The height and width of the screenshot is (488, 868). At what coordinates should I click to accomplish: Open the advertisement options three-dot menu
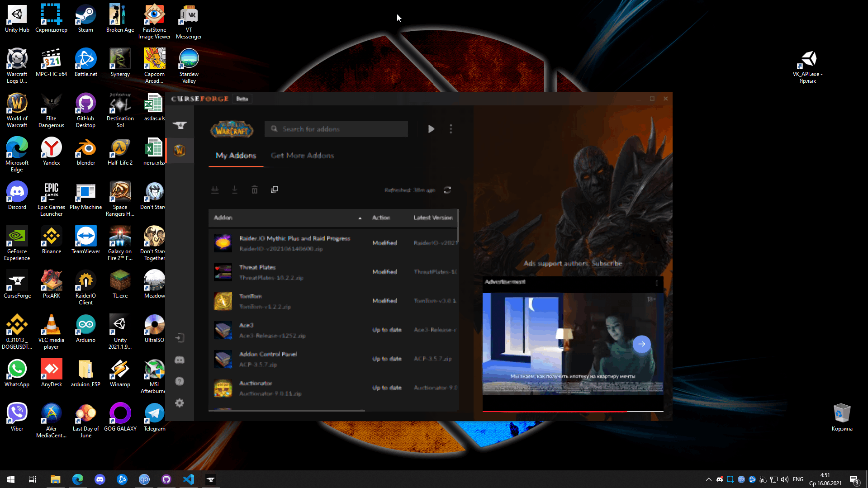(x=657, y=283)
